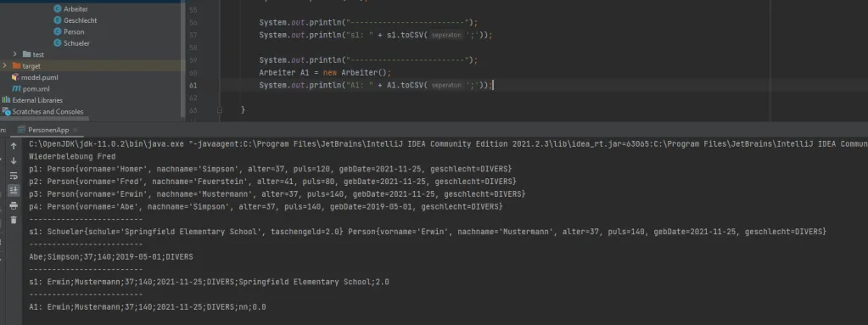The image size is (868, 325).
Task: Expand the target folder chevron
Action: point(4,66)
